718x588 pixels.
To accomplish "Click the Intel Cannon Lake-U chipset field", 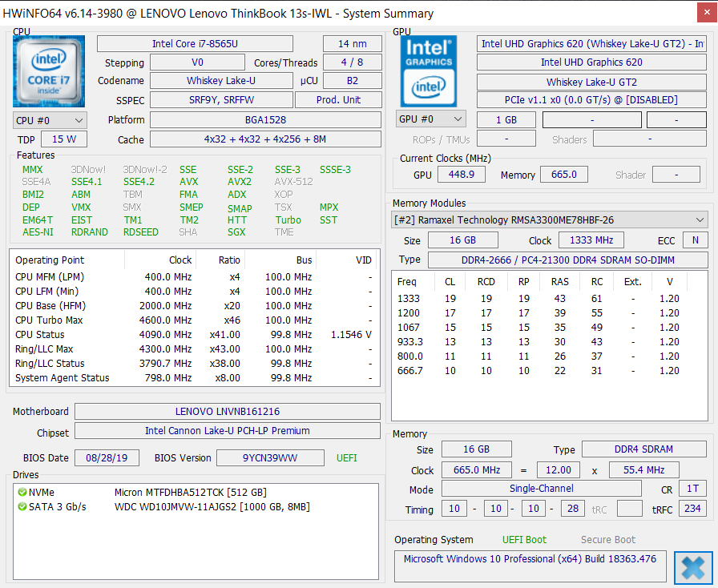I will (x=227, y=431).
